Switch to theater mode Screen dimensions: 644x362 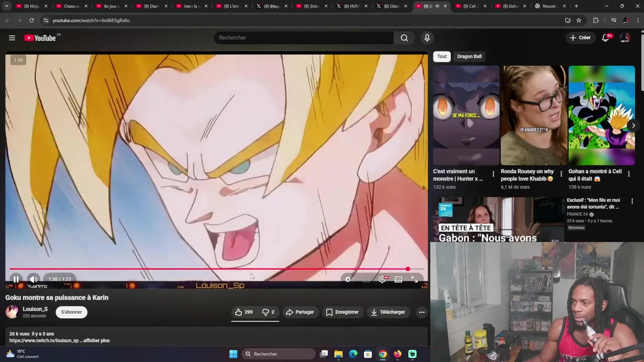coord(398,279)
